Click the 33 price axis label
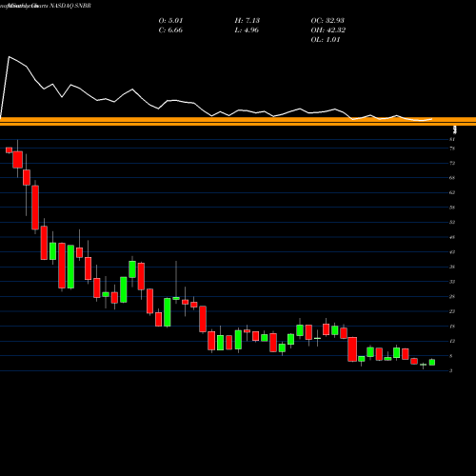476x476 pixels. (452, 282)
